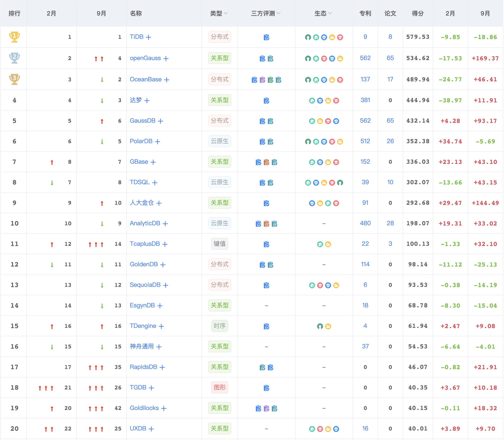
Task: Click the 键值 tag in TcaplusDB row
Action: [x=220, y=244]
